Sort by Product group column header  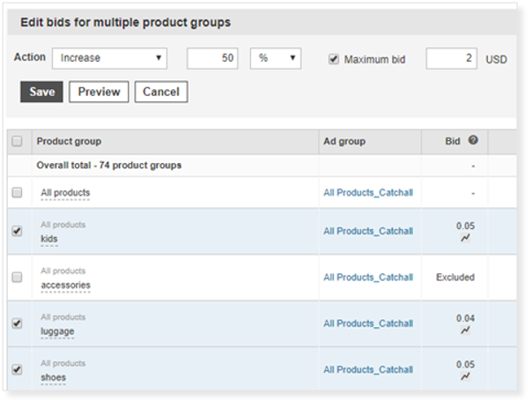click(x=69, y=141)
